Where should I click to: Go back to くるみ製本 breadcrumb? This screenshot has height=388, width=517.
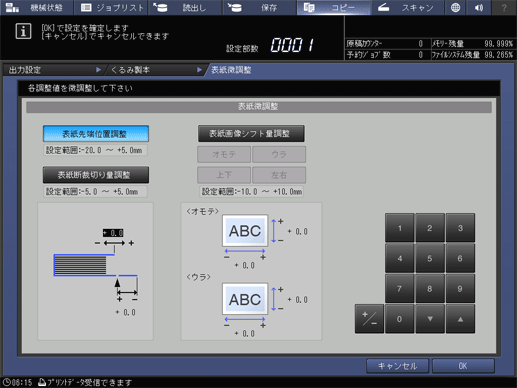coord(155,70)
